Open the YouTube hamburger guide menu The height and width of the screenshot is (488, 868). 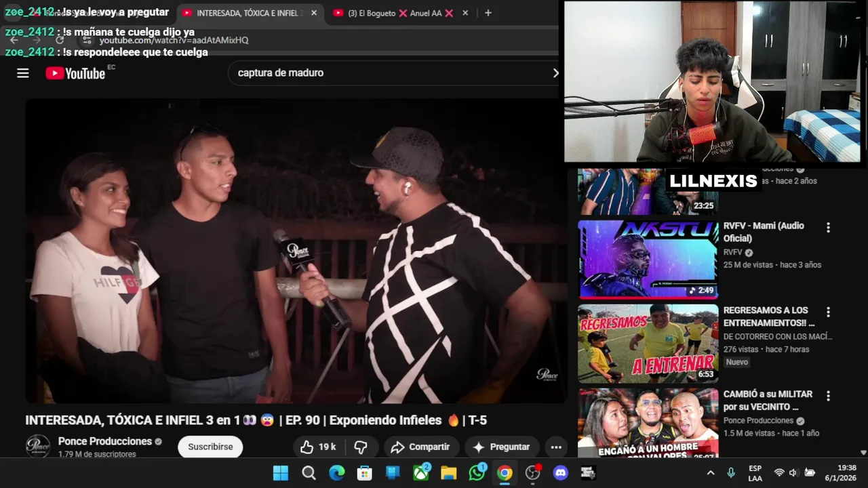click(x=23, y=73)
